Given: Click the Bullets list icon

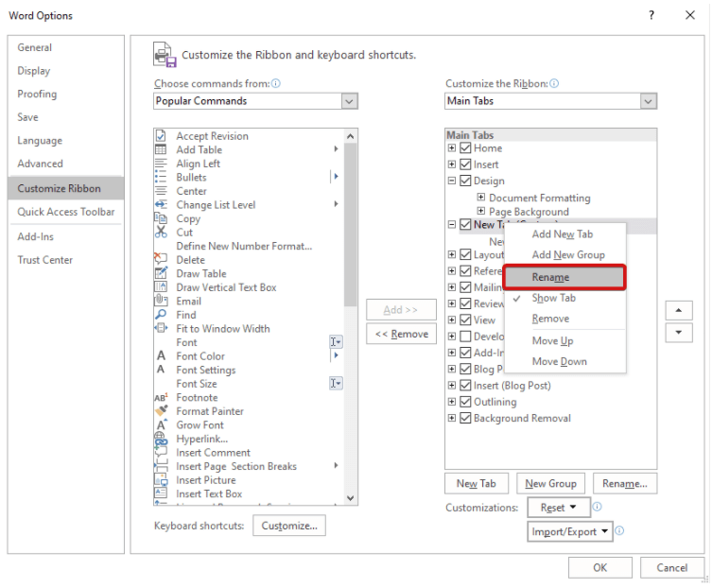Looking at the screenshot, I should 161,177.
